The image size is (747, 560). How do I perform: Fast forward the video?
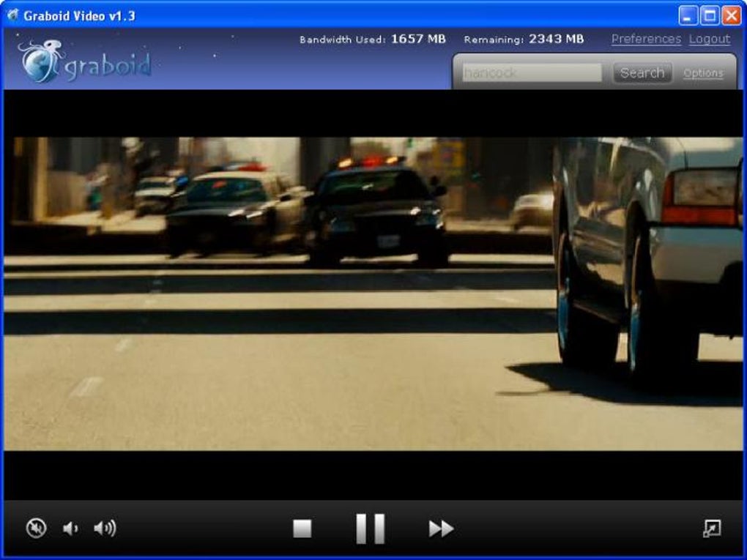(441, 529)
